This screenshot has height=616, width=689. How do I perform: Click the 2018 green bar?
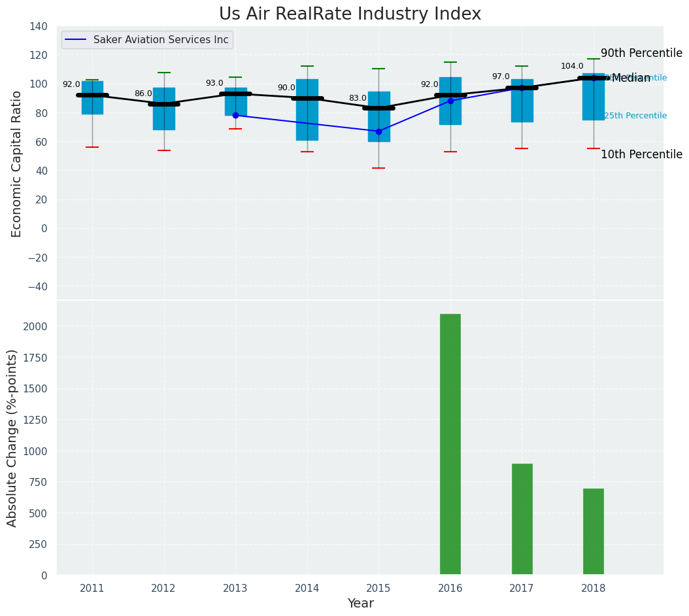pyautogui.click(x=593, y=532)
